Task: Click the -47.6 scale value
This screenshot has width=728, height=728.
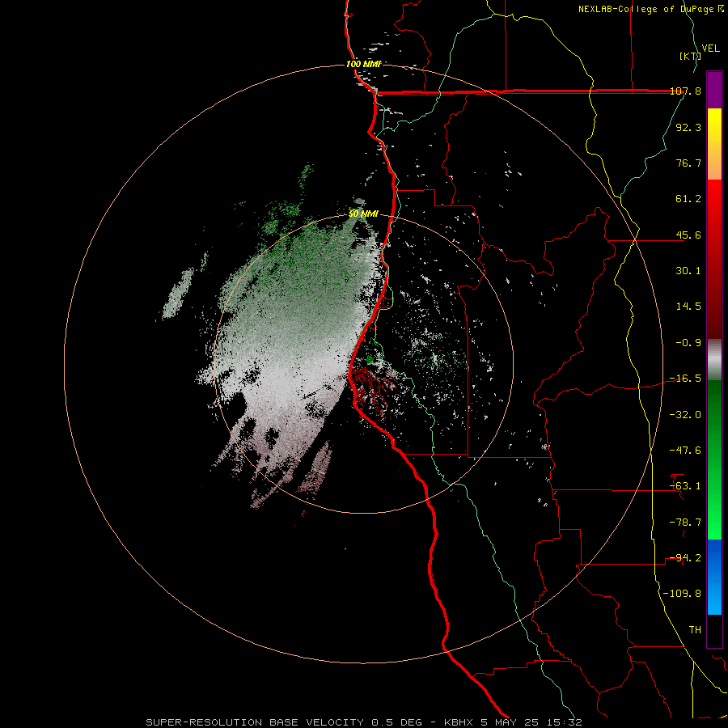Action: pos(685,451)
